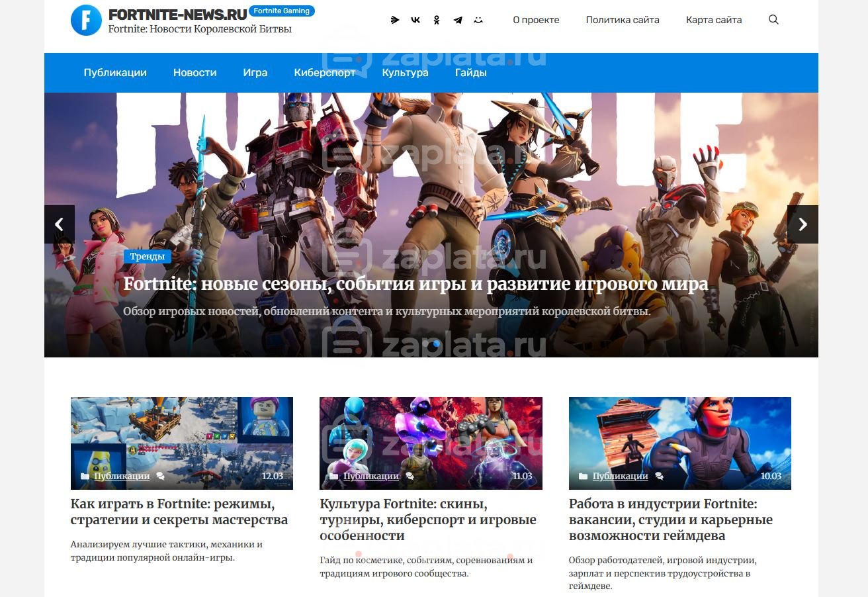This screenshot has width=868, height=597.
Task: Open the Гайды menu section
Action: [x=471, y=73]
